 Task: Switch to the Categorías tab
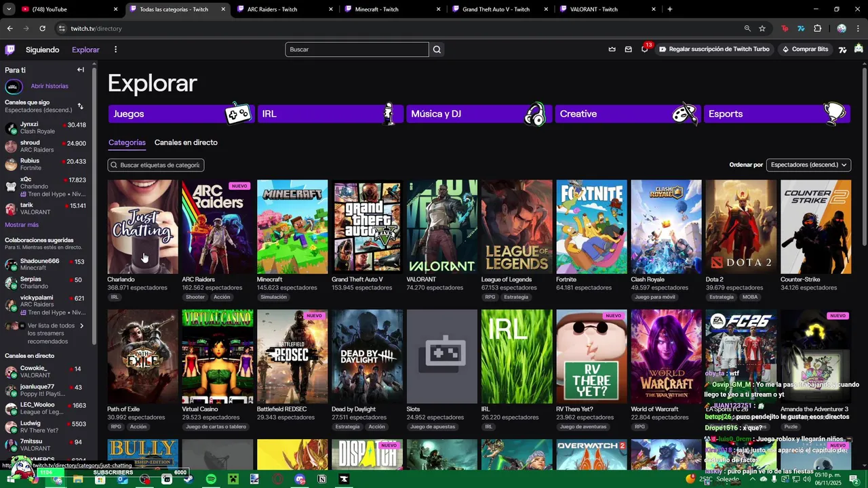(x=127, y=142)
